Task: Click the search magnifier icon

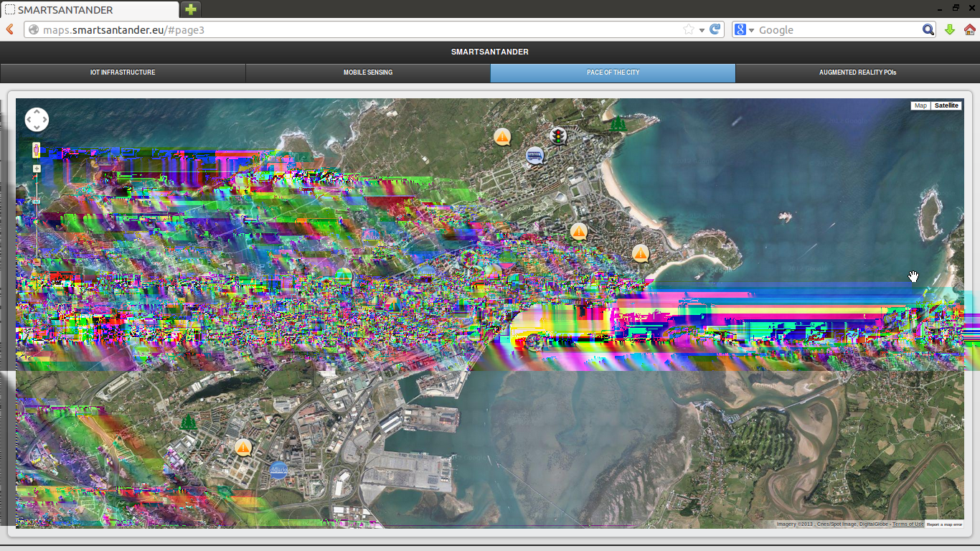Action: tap(928, 29)
